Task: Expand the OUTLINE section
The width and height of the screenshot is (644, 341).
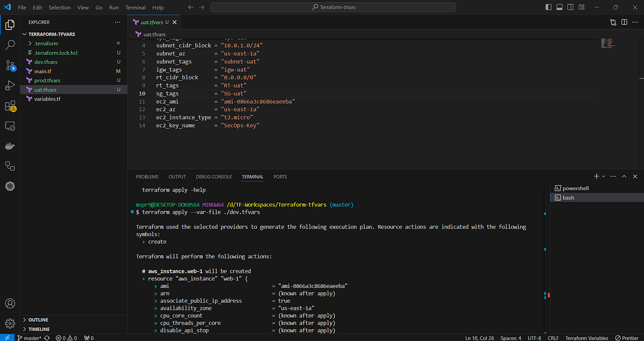Action: (x=38, y=320)
